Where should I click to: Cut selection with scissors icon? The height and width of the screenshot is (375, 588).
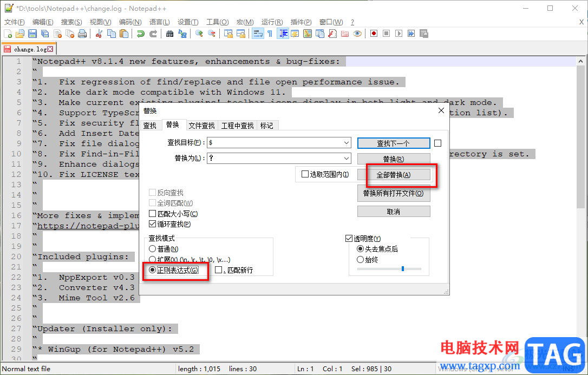(99, 34)
